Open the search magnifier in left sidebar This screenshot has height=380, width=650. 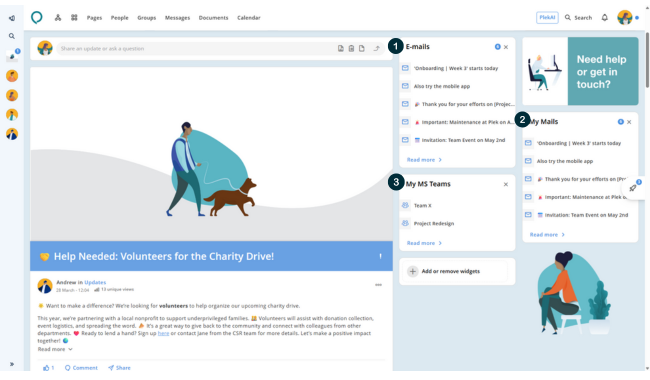tap(12, 36)
